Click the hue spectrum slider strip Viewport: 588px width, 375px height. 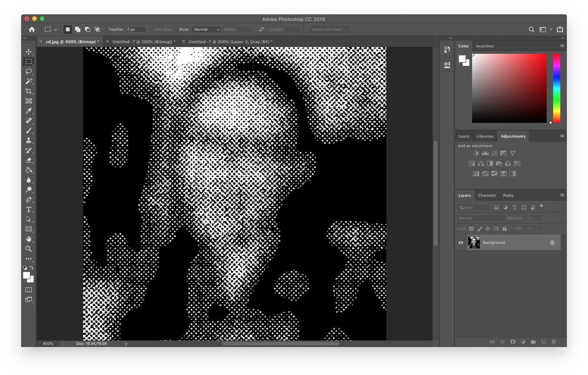tap(557, 88)
